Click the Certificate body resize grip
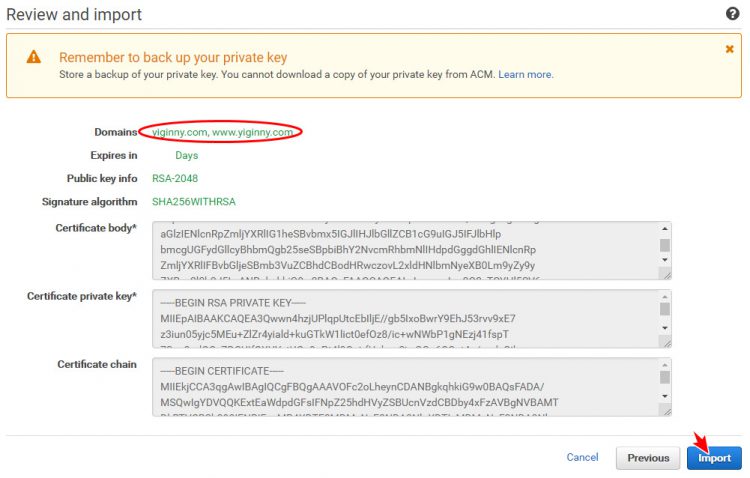Screen dimensions: 750x478 coord(665,274)
